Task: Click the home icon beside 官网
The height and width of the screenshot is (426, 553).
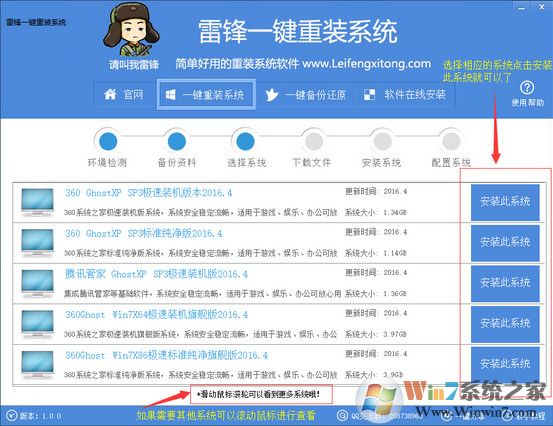Action: pyautogui.click(x=110, y=94)
